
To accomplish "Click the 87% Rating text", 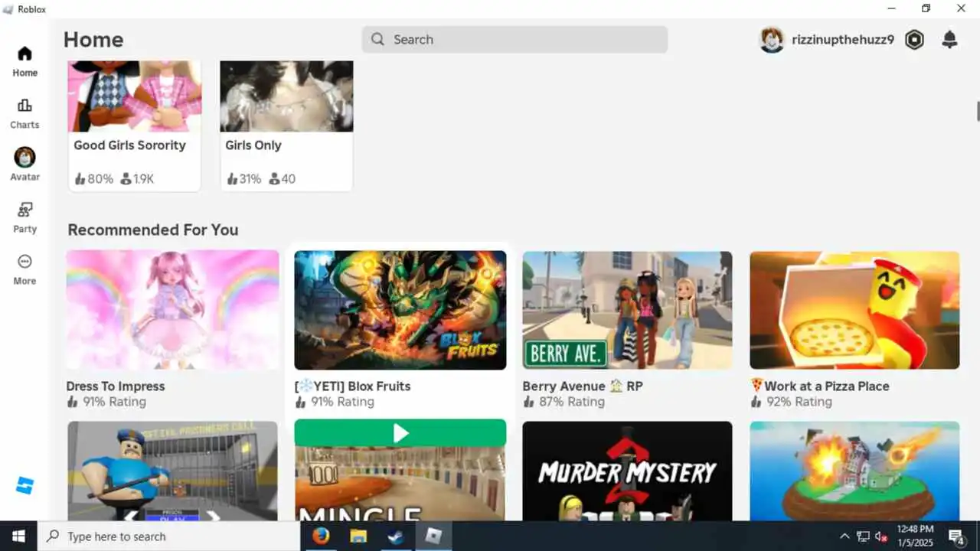I will pyautogui.click(x=571, y=402).
